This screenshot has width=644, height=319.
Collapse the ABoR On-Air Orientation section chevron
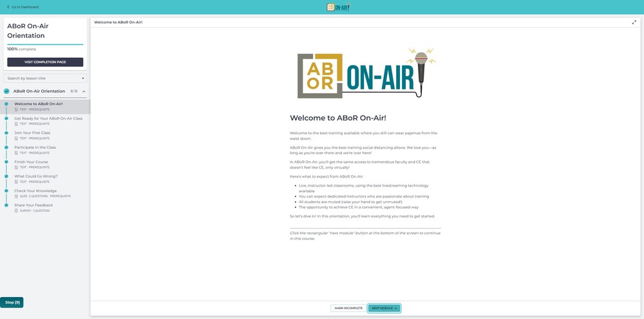[x=84, y=91]
